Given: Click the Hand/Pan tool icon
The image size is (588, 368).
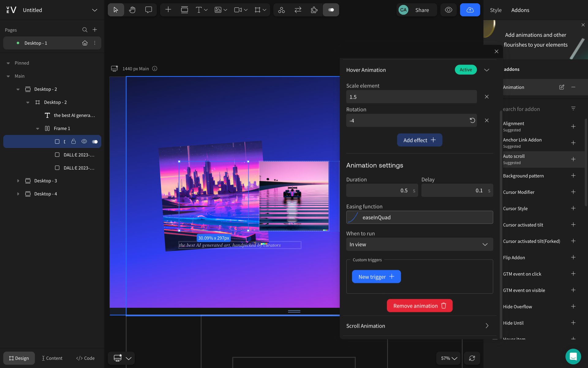Looking at the screenshot, I should click(132, 10).
